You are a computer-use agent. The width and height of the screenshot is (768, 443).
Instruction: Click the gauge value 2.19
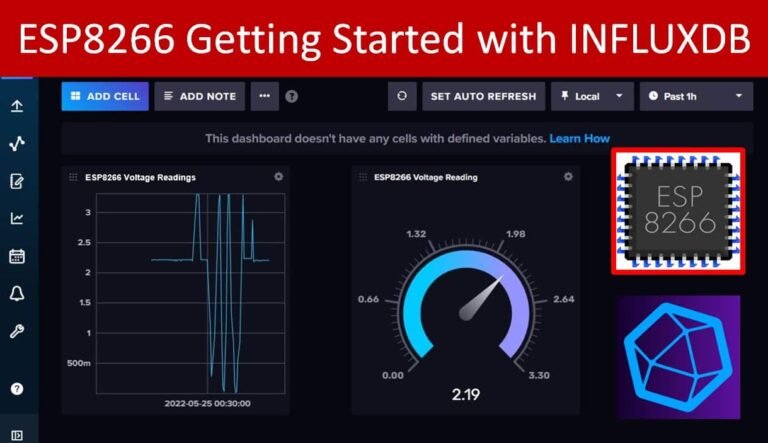tap(466, 394)
